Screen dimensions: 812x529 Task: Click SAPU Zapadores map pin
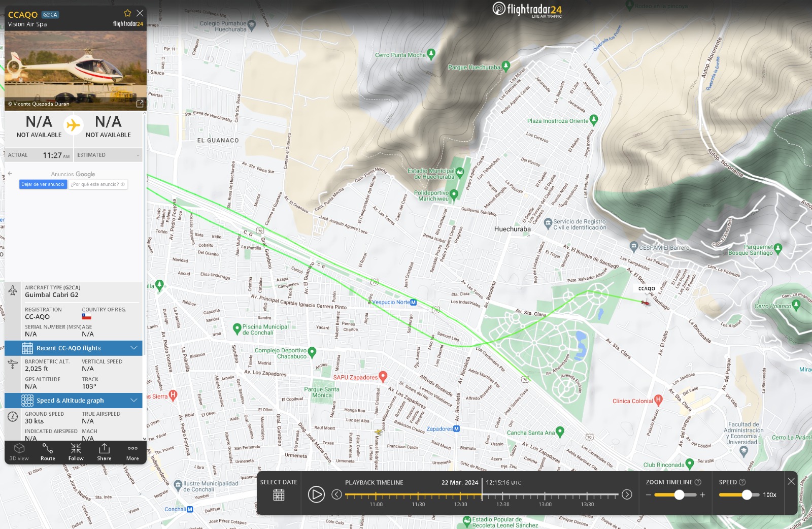383,376
